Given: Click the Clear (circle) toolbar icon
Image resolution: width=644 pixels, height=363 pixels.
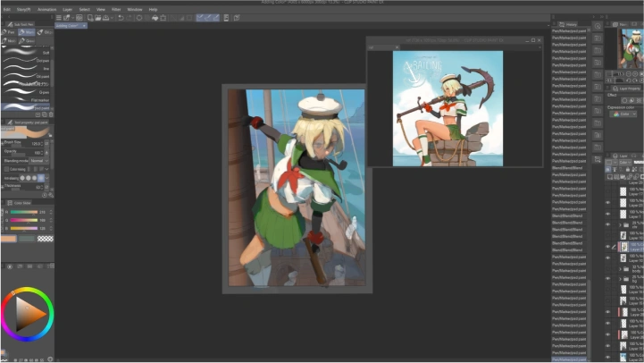Looking at the screenshot, I should point(139,18).
